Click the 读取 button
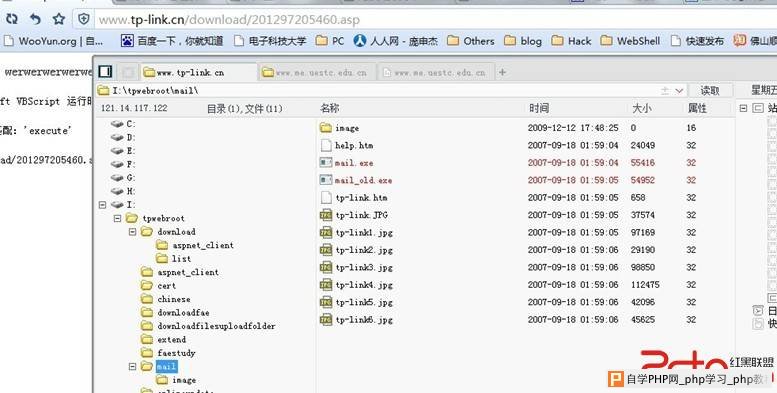 coord(710,91)
